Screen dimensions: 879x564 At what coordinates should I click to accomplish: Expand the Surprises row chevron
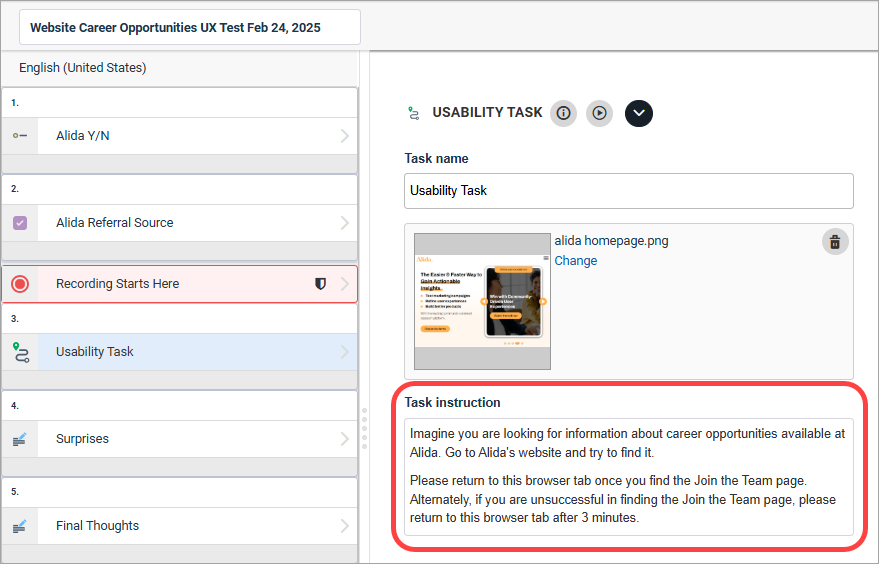[345, 439]
